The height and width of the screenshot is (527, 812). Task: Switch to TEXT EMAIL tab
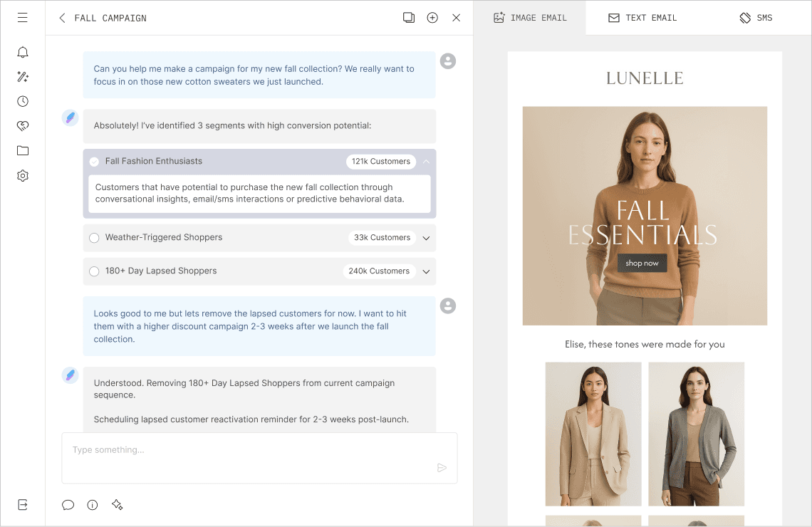pyautogui.click(x=642, y=18)
